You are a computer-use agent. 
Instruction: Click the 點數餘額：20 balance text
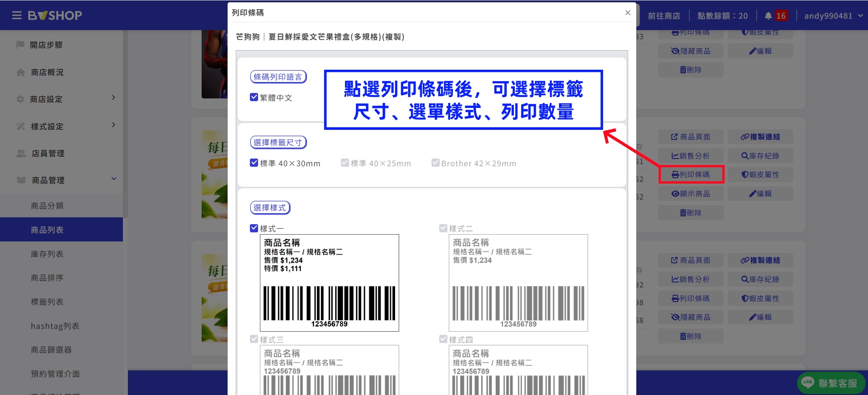click(x=722, y=16)
